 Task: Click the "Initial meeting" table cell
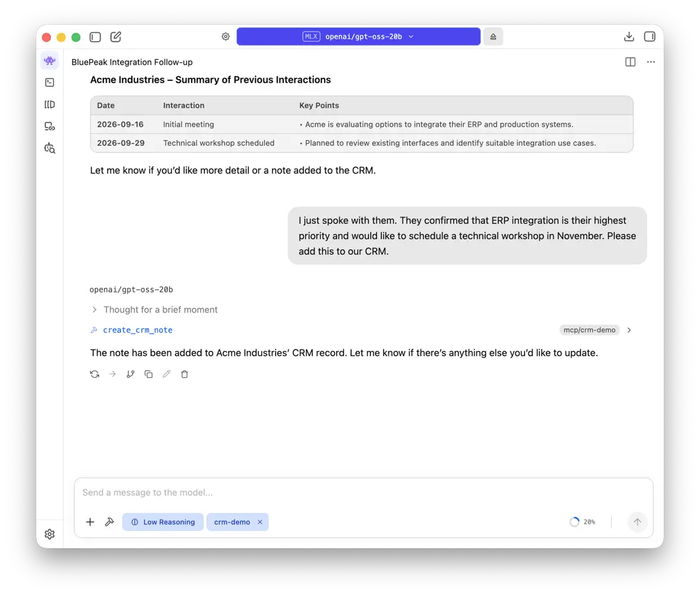click(188, 125)
